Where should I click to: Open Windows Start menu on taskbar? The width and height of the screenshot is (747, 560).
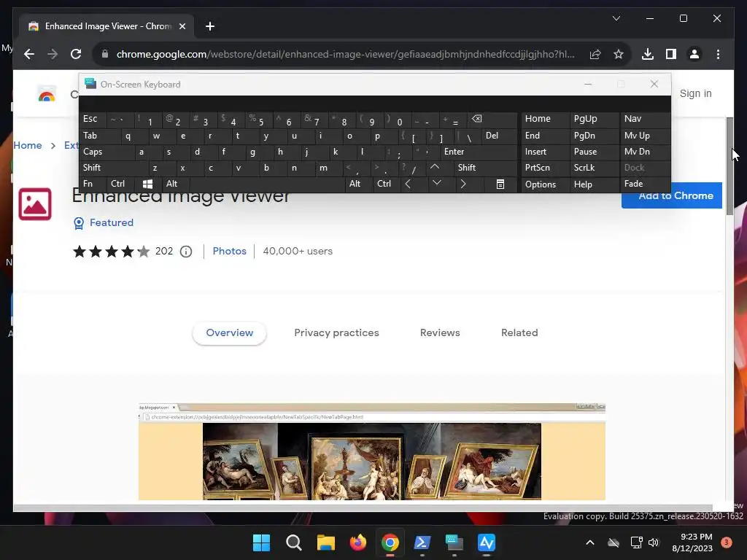coord(261,542)
